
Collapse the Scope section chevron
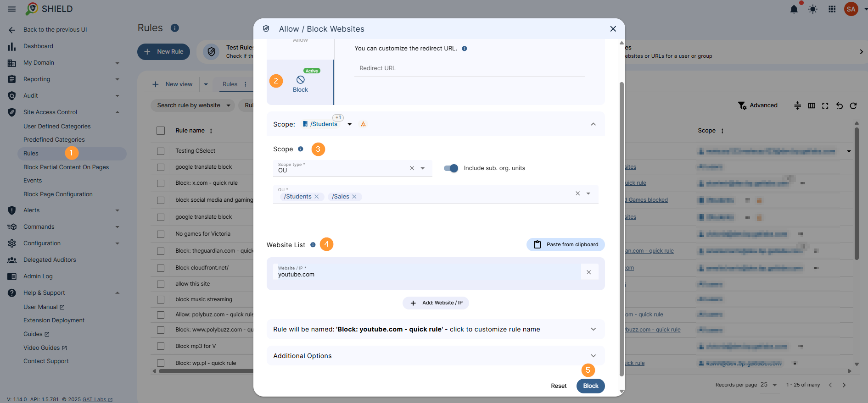pyautogui.click(x=593, y=124)
